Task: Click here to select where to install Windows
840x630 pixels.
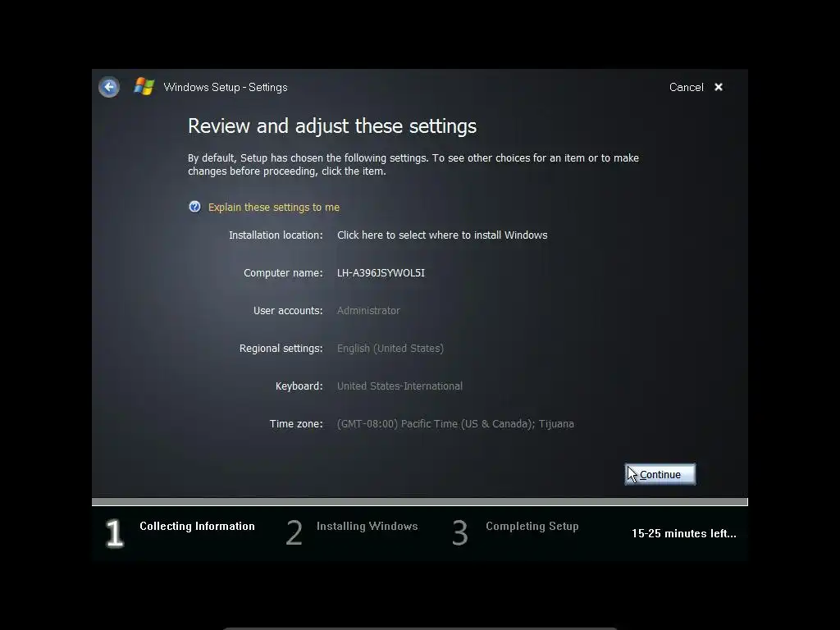Action: click(x=442, y=235)
